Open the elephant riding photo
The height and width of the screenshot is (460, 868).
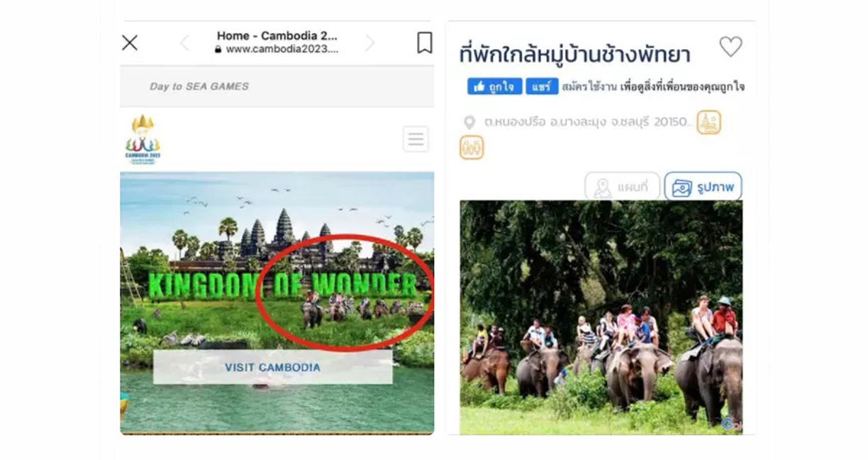(601, 317)
